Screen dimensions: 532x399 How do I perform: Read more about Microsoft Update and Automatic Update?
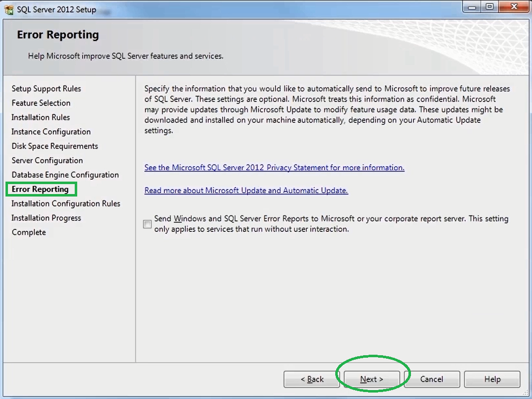pyautogui.click(x=246, y=191)
